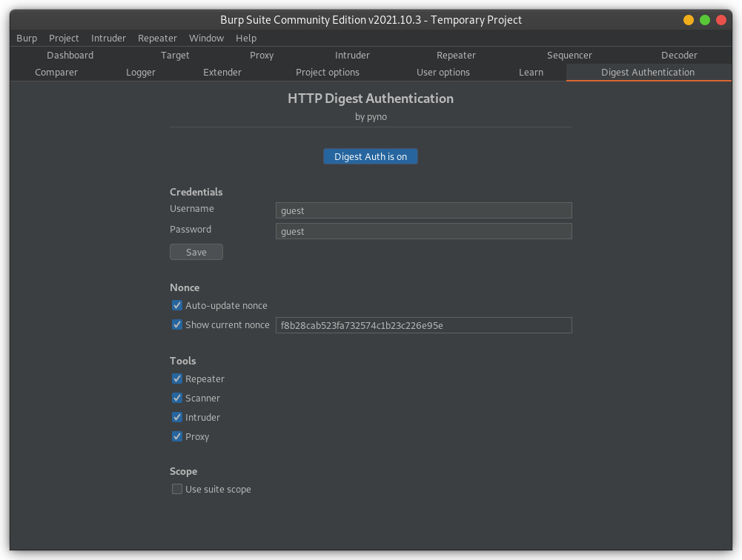742x560 pixels.
Task: Click the Burp Suite window title text
Action: [371, 20]
